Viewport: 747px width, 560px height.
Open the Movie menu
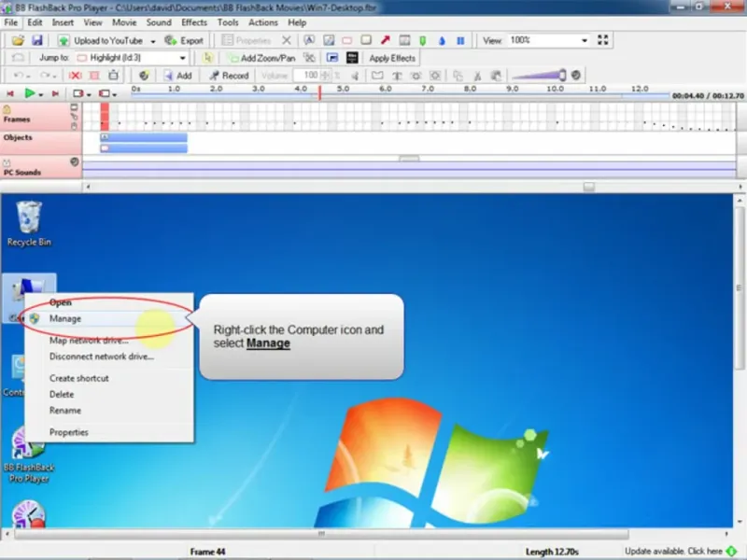pos(124,22)
